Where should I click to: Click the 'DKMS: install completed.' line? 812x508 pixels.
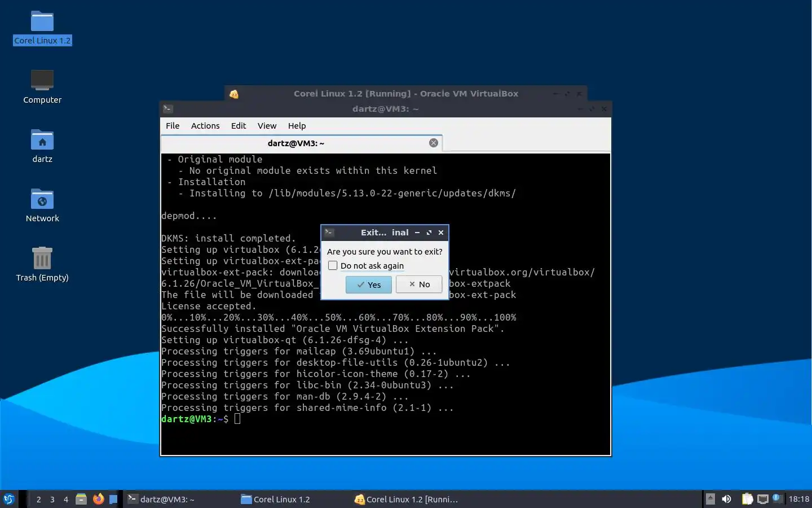(228, 238)
